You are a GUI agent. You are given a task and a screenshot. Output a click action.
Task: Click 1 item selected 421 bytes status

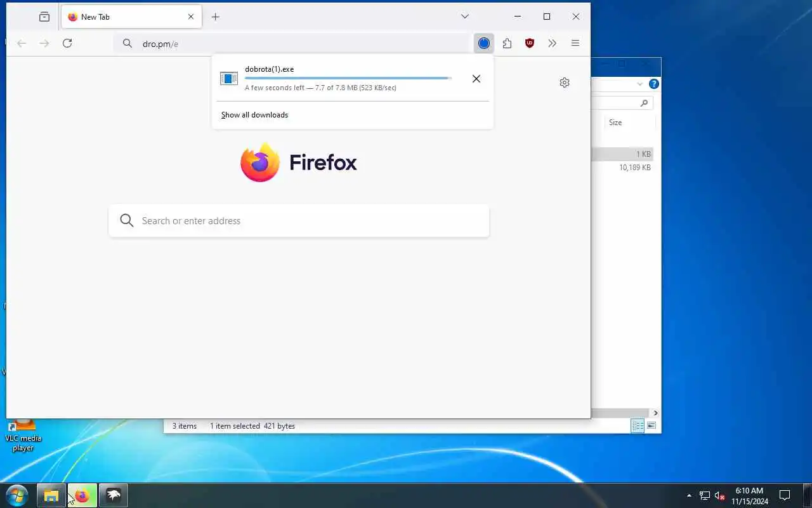pyautogui.click(x=252, y=426)
